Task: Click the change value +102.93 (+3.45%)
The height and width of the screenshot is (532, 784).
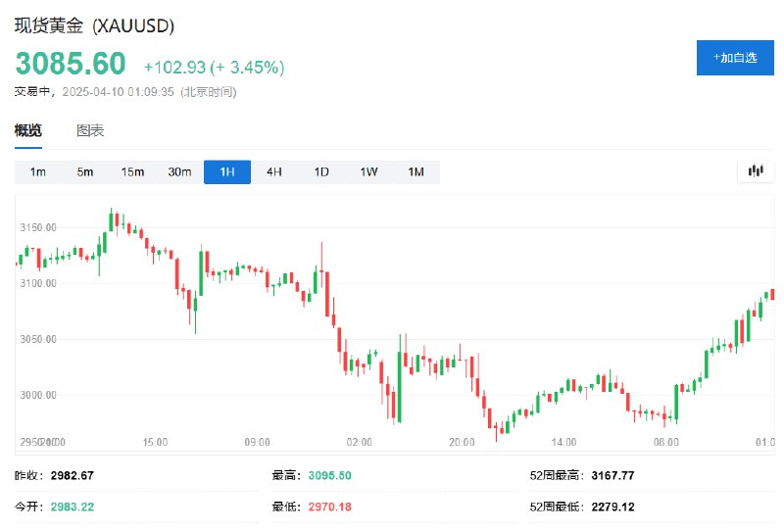Action: tap(214, 67)
